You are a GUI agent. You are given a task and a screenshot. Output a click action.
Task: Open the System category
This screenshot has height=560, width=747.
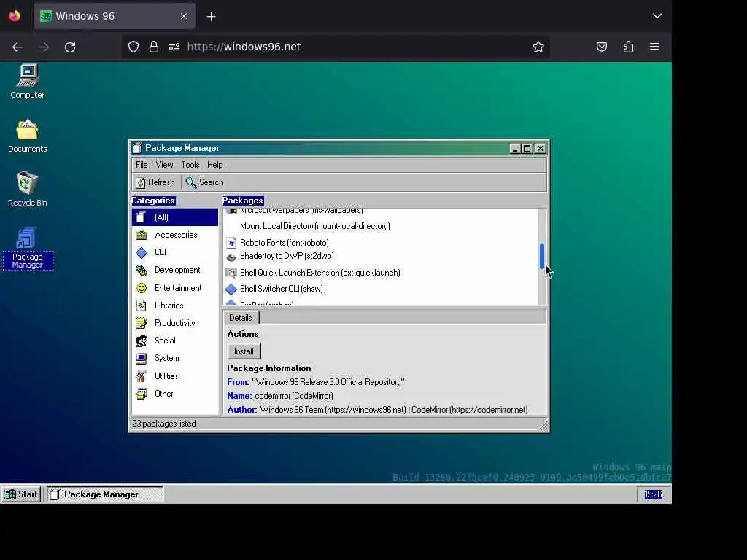point(175,358)
